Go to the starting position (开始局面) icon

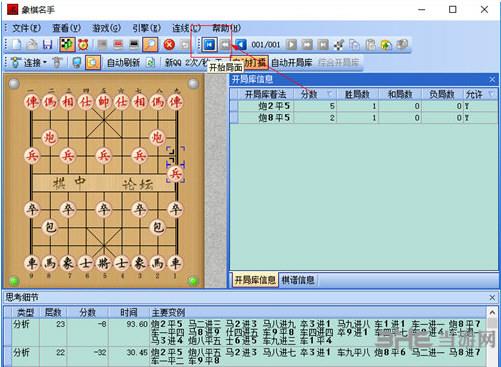[x=210, y=45]
